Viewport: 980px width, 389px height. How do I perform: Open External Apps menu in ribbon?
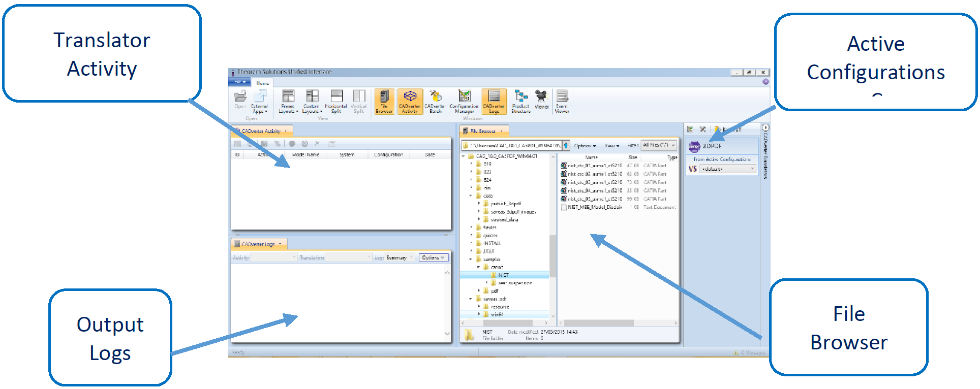[259, 102]
